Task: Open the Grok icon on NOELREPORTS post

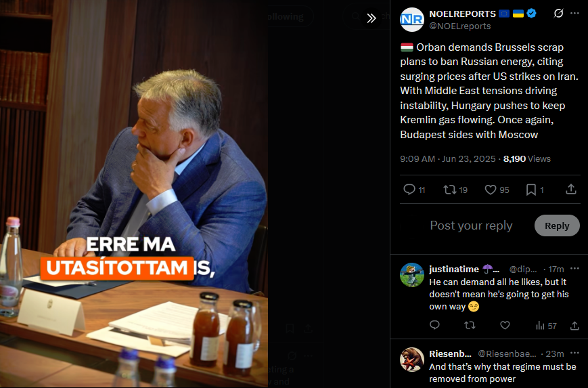Action: pyautogui.click(x=558, y=14)
